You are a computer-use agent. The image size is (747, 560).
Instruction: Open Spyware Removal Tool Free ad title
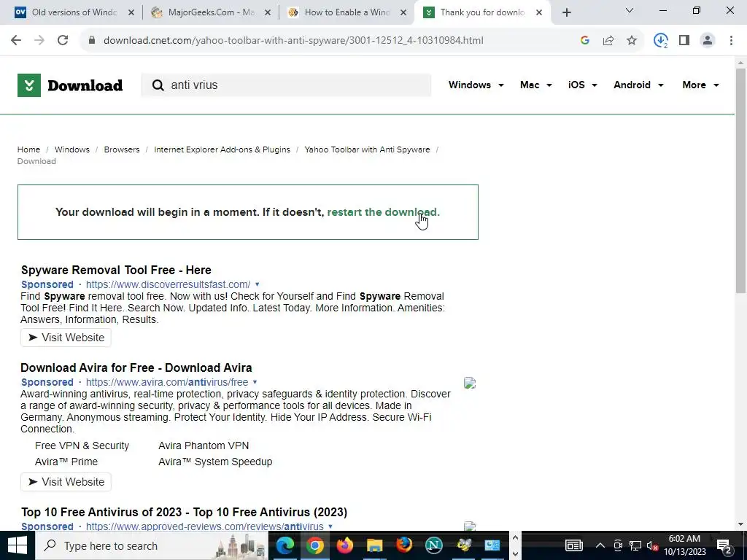[x=116, y=270]
